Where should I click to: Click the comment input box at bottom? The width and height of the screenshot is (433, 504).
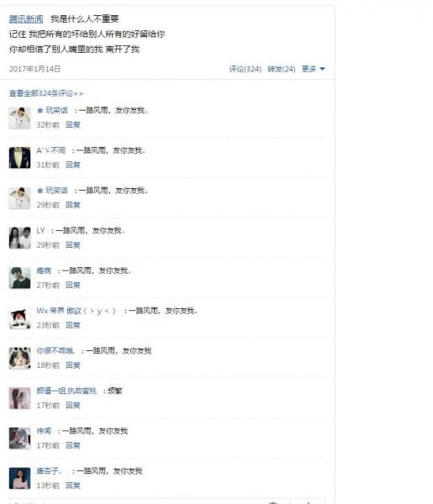[x=133, y=501]
